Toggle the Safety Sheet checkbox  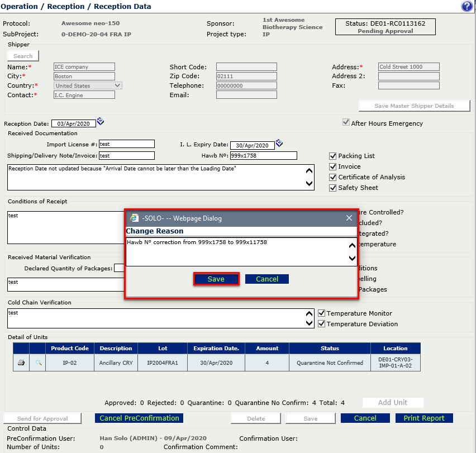333,188
